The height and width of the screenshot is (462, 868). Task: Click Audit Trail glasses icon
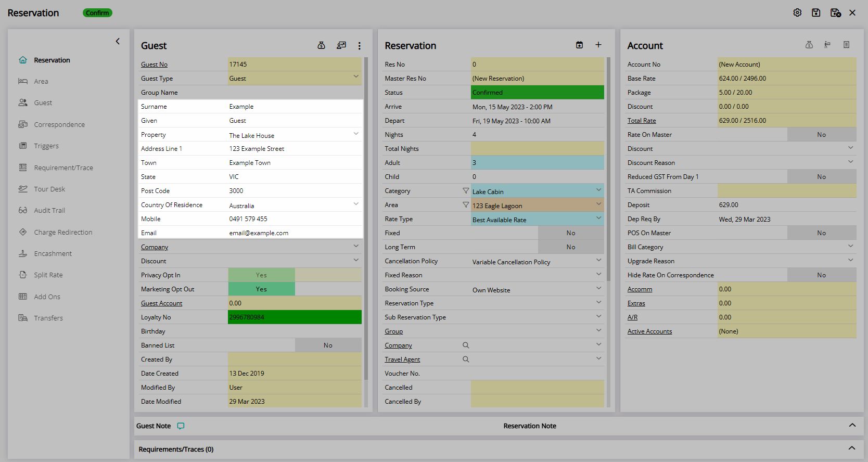23,210
